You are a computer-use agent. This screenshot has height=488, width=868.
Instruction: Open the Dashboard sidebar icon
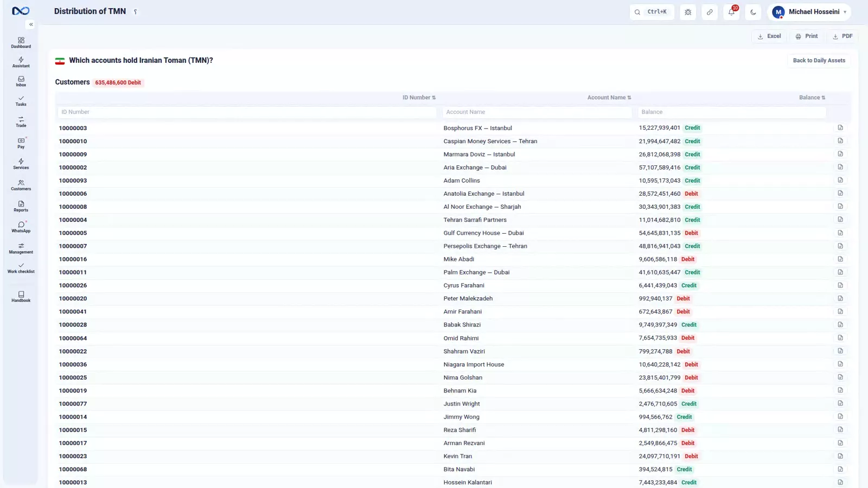point(21,42)
